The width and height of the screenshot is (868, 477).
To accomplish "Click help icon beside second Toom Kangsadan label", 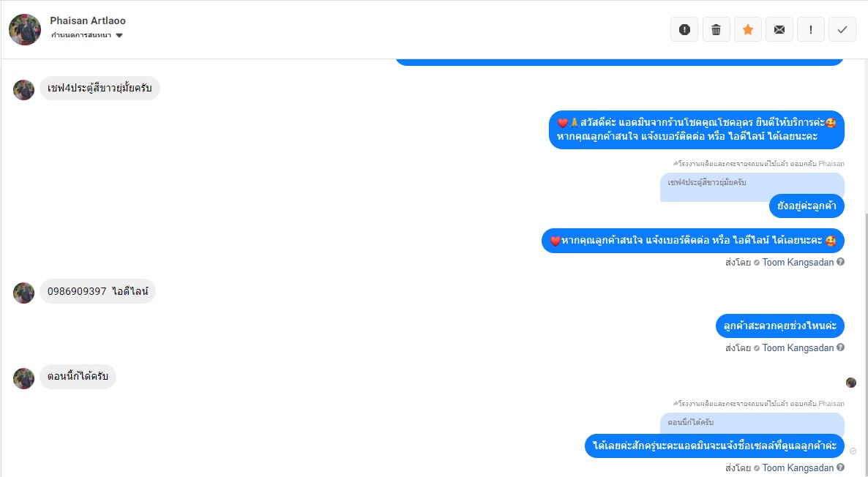I will point(840,348).
